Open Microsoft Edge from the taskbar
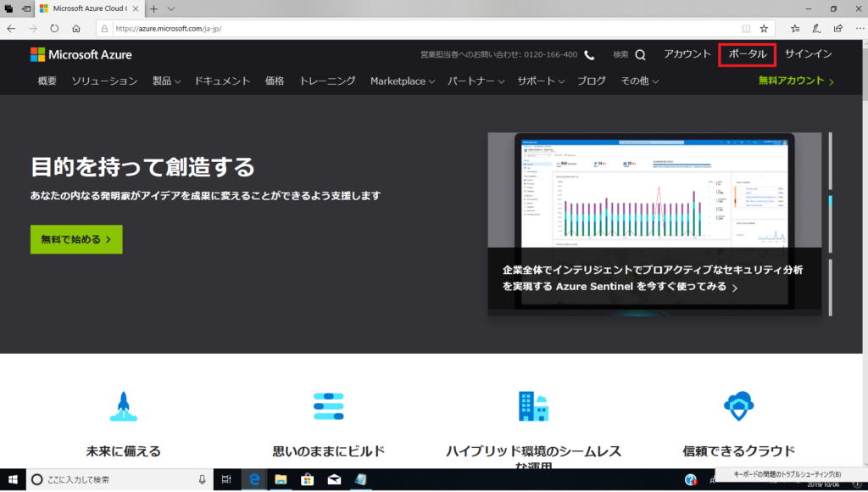The image size is (868, 492). (254, 480)
